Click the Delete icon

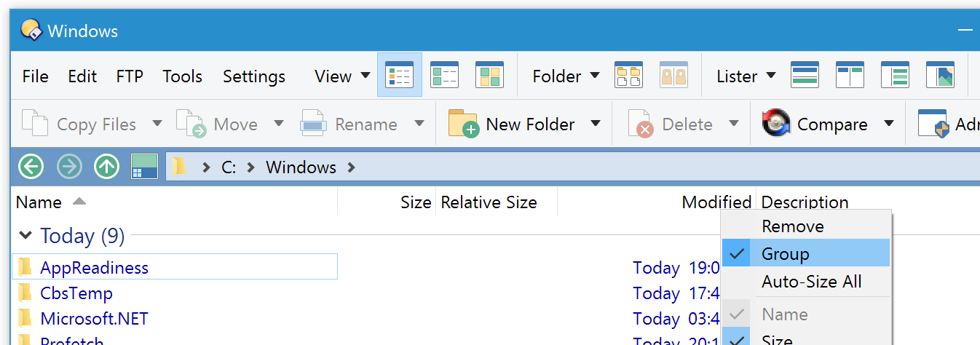click(641, 124)
